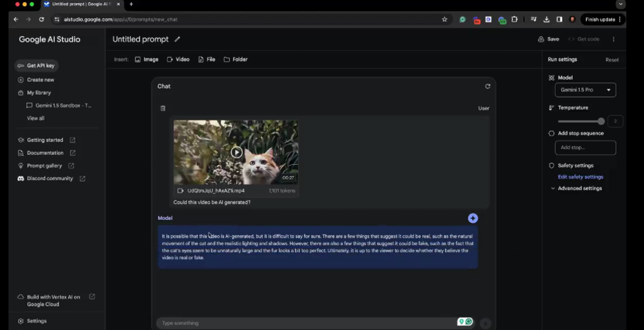
Task: Click the browser back arrow
Action: click(x=16, y=19)
